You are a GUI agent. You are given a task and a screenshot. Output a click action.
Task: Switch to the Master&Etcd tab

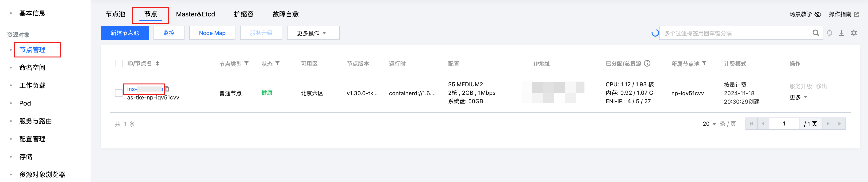coord(196,14)
